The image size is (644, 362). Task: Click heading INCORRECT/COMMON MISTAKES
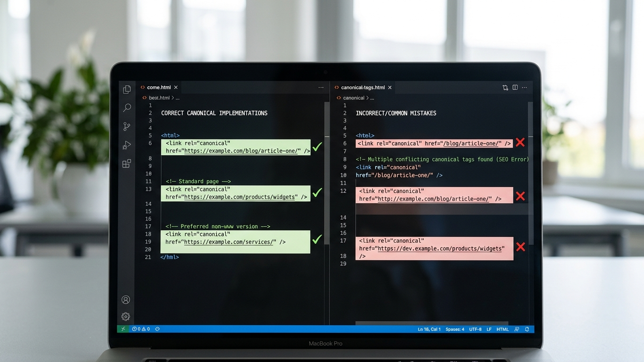396,113
